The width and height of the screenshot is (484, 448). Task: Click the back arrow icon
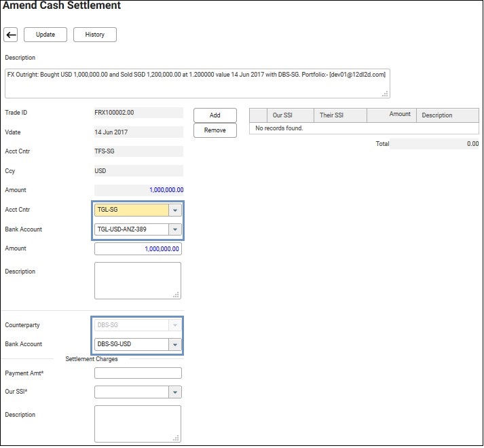point(11,35)
